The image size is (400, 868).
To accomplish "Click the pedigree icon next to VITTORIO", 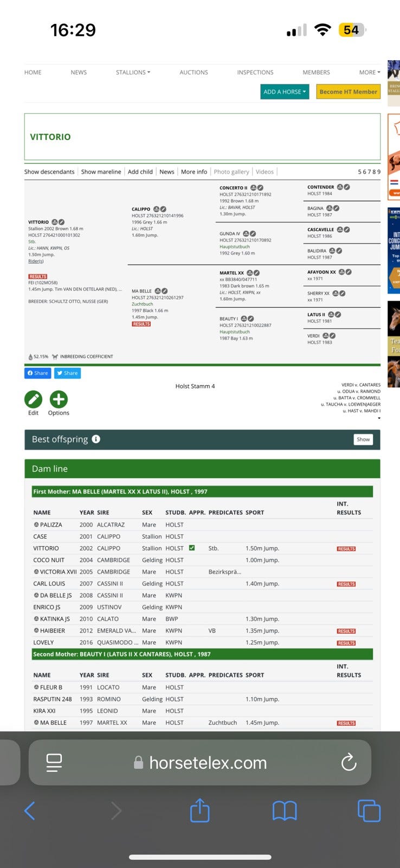I will pos(55,222).
